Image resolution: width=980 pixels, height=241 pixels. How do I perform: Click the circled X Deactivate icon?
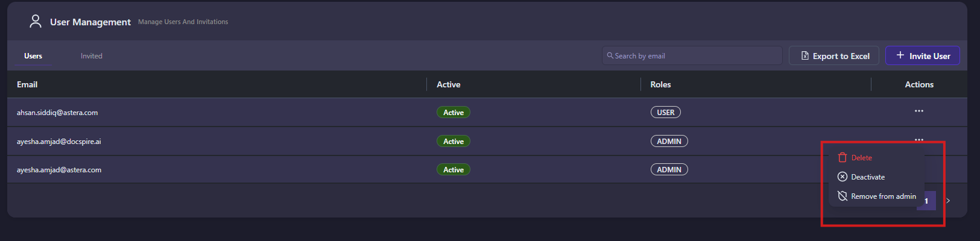click(x=842, y=177)
